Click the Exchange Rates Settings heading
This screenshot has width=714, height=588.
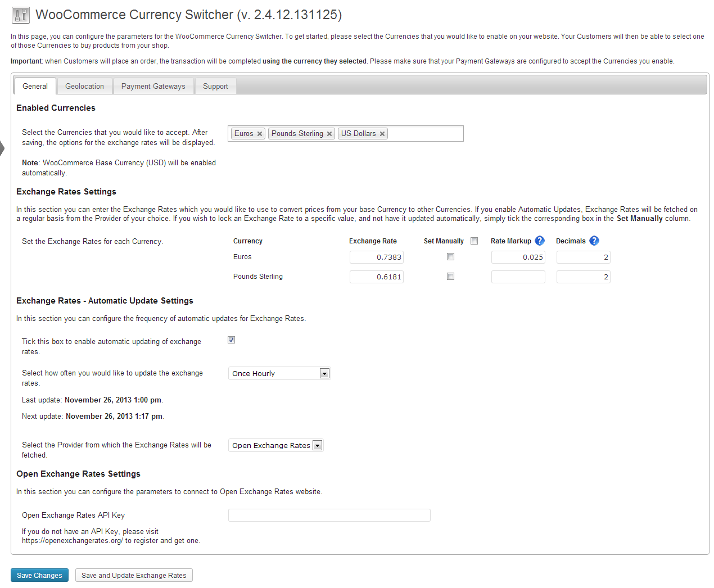click(x=66, y=192)
